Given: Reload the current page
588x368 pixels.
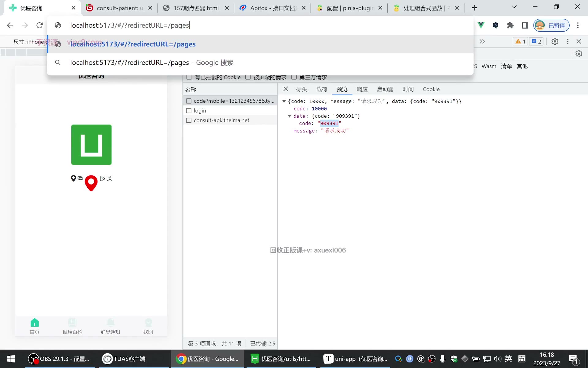Looking at the screenshot, I should (40, 25).
